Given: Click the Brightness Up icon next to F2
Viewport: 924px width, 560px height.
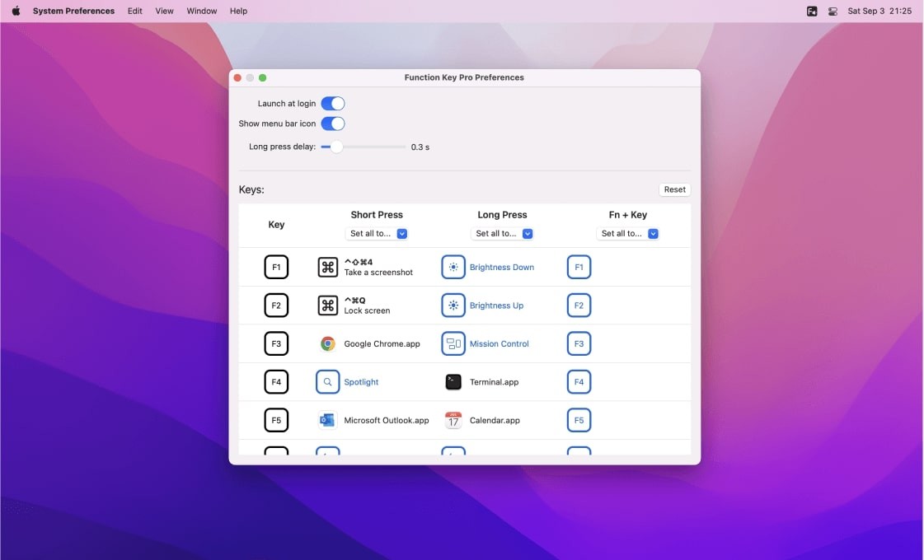Looking at the screenshot, I should pyautogui.click(x=453, y=305).
